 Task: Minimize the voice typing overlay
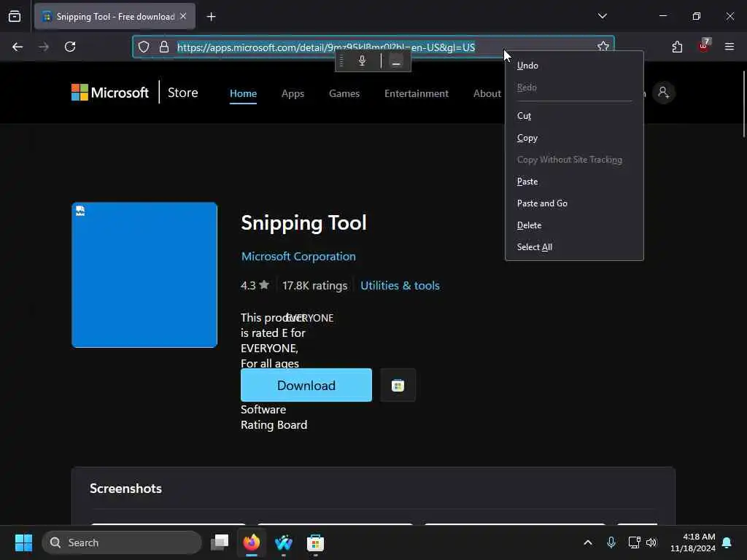click(396, 61)
